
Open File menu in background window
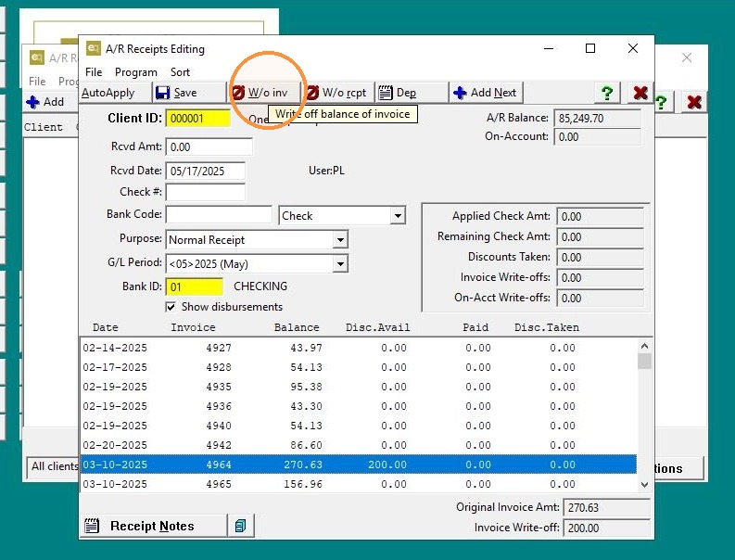click(37, 82)
